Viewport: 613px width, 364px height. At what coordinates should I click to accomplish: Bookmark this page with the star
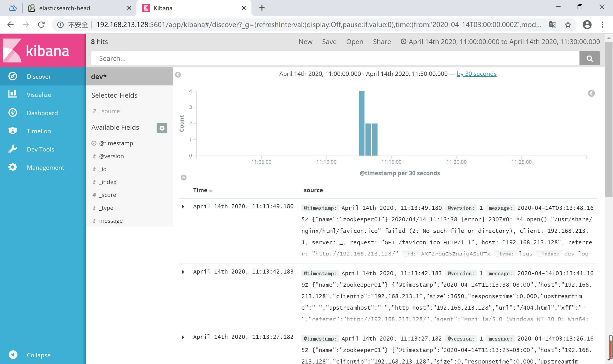[x=568, y=24]
